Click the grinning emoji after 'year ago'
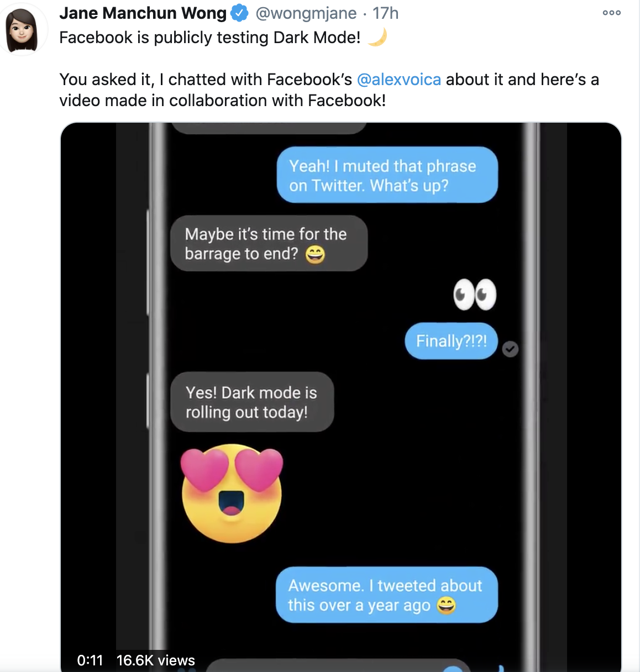The width and height of the screenshot is (640, 672). pyautogui.click(x=446, y=606)
